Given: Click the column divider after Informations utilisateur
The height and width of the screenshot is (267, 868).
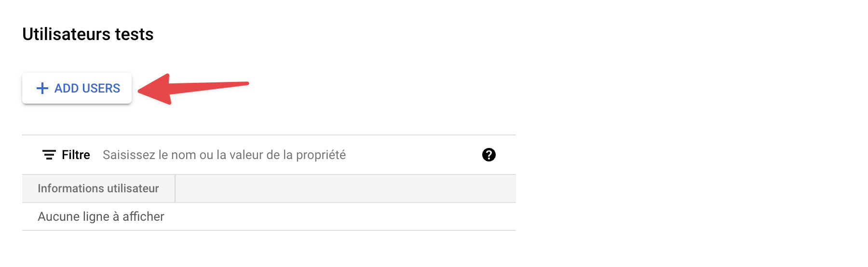Looking at the screenshot, I should coord(175,188).
